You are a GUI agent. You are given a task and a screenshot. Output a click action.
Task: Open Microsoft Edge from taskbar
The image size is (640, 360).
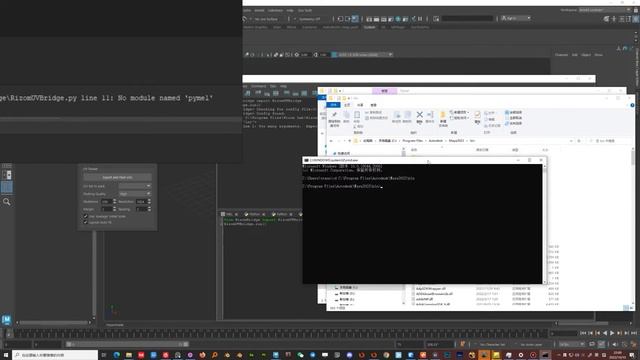[117, 355]
